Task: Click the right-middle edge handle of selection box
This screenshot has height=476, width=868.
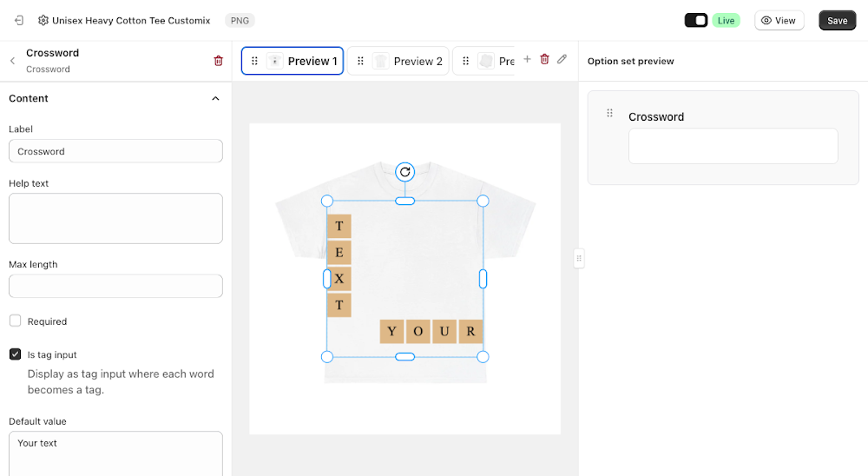Action: coord(483,279)
